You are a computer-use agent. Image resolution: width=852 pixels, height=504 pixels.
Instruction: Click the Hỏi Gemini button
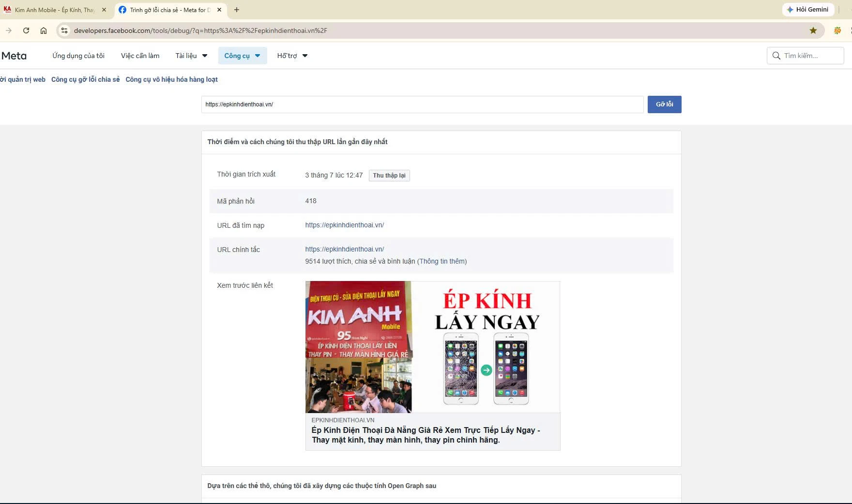(807, 10)
